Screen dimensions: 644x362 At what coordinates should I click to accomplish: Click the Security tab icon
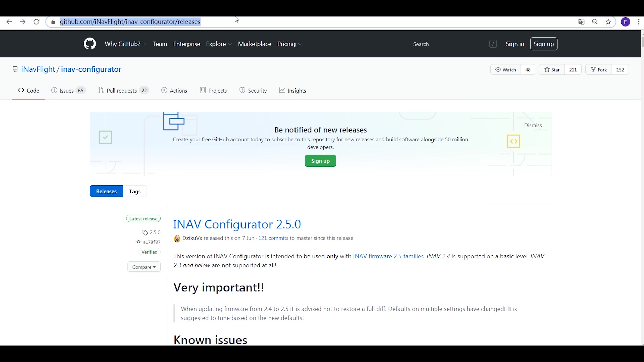point(243,90)
